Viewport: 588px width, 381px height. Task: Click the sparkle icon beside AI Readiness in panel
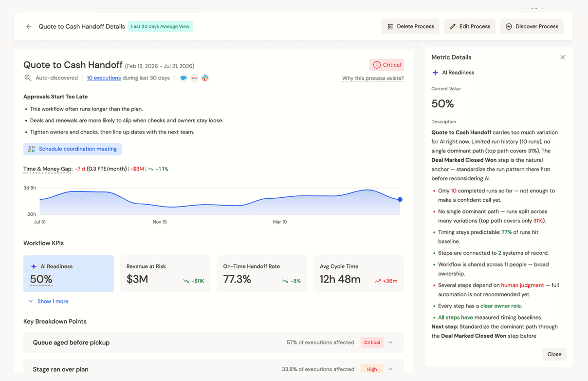tap(435, 73)
